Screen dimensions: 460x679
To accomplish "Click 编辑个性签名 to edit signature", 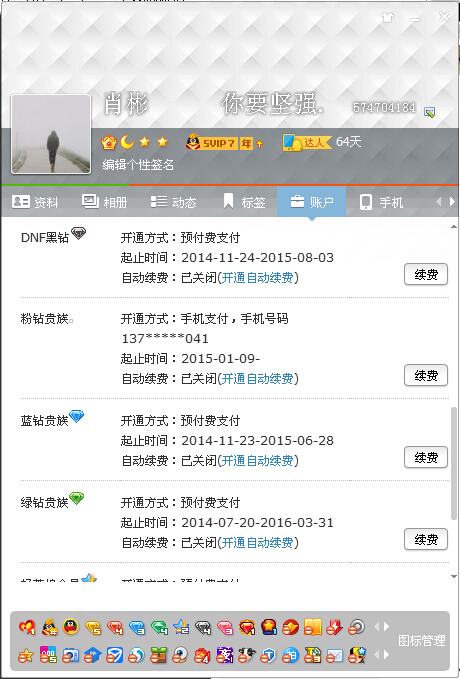I will pyautogui.click(x=138, y=165).
